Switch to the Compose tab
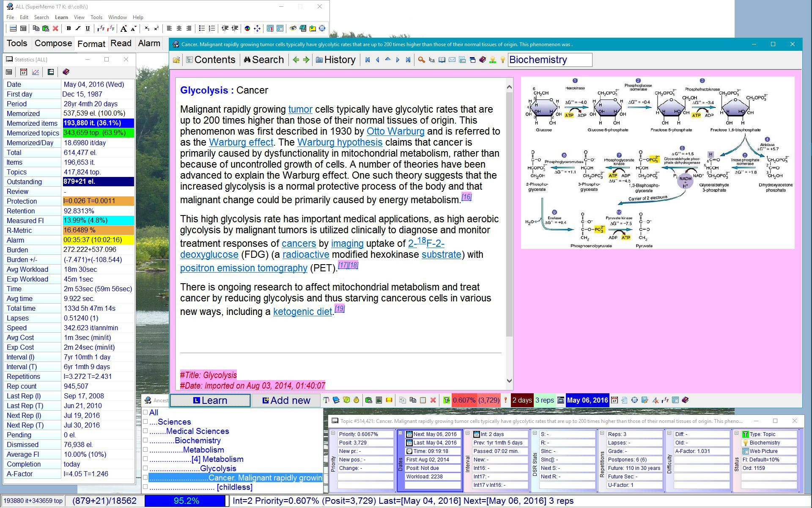812x508 pixels. pos(53,43)
